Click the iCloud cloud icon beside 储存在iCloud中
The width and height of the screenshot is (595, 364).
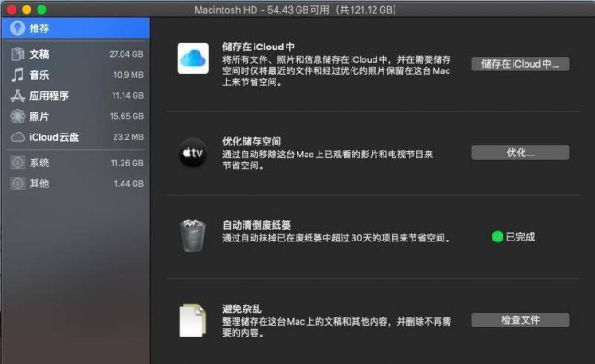193,59
